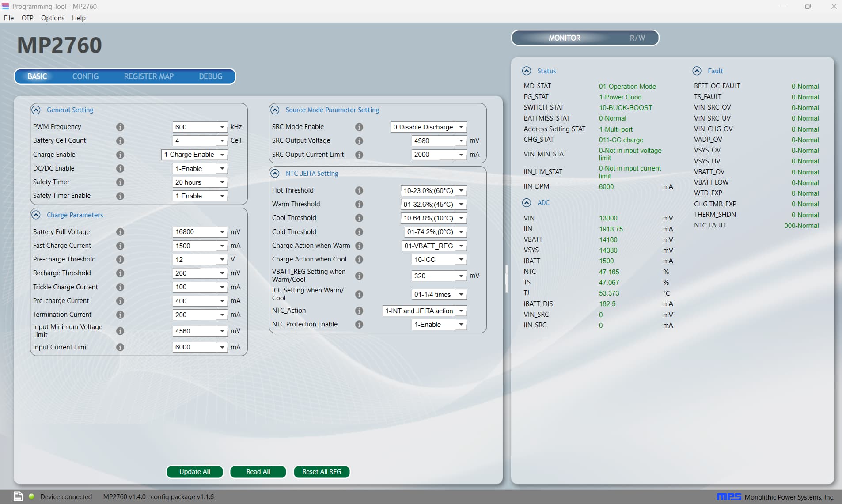Click the Update All button
Screen dimensions: 842x504
[194, 472]
